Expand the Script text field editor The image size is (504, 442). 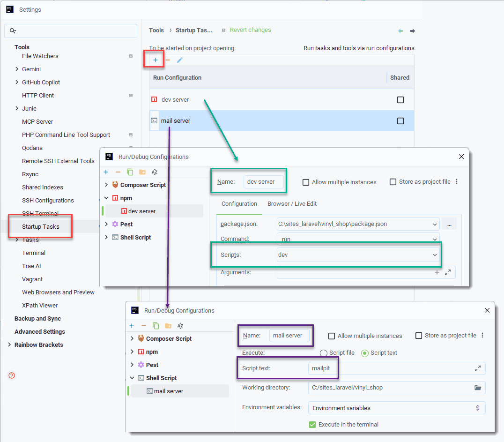click(x=477, y=368)
